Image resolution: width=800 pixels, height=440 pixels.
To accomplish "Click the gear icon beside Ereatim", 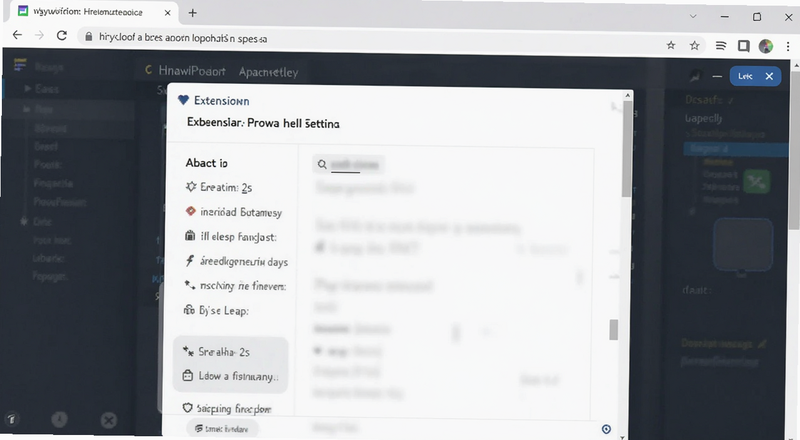I will (x=191, y=187).
